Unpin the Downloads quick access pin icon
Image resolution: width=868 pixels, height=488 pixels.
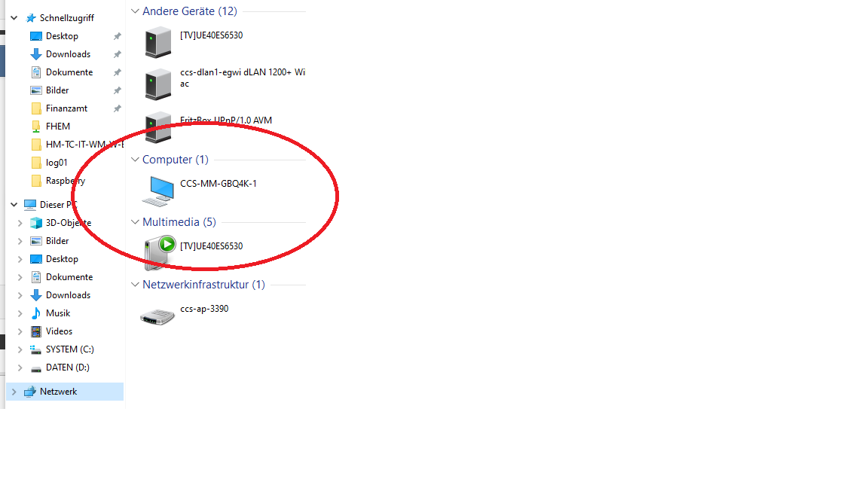117,54
